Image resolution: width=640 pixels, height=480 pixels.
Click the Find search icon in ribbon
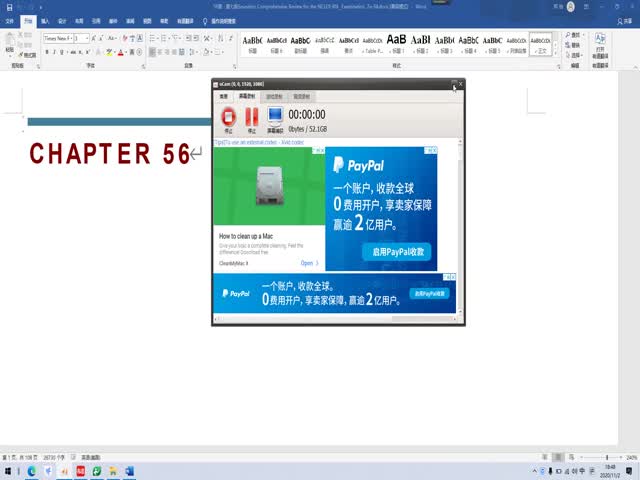(569, 34)
